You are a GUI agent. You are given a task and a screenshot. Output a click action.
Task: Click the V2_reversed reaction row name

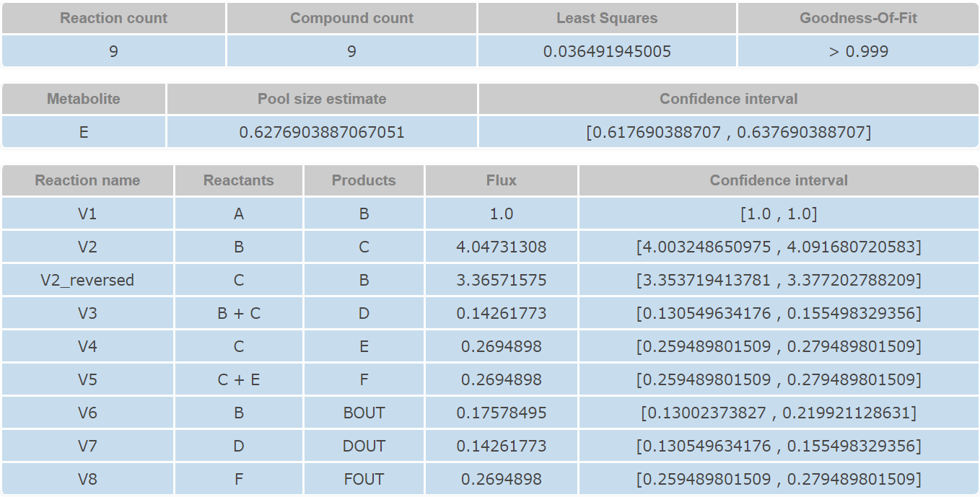tap(87, 280)
